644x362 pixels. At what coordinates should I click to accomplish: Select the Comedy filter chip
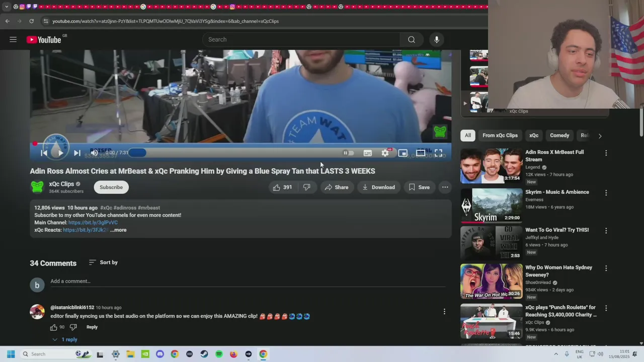point(559,135)
